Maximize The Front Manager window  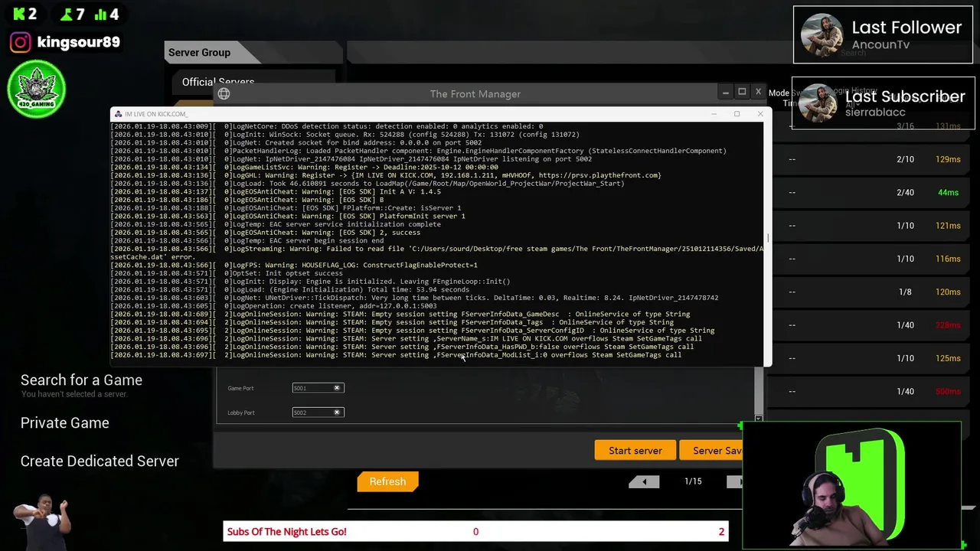pyautogui.click(x=742, y=93)
